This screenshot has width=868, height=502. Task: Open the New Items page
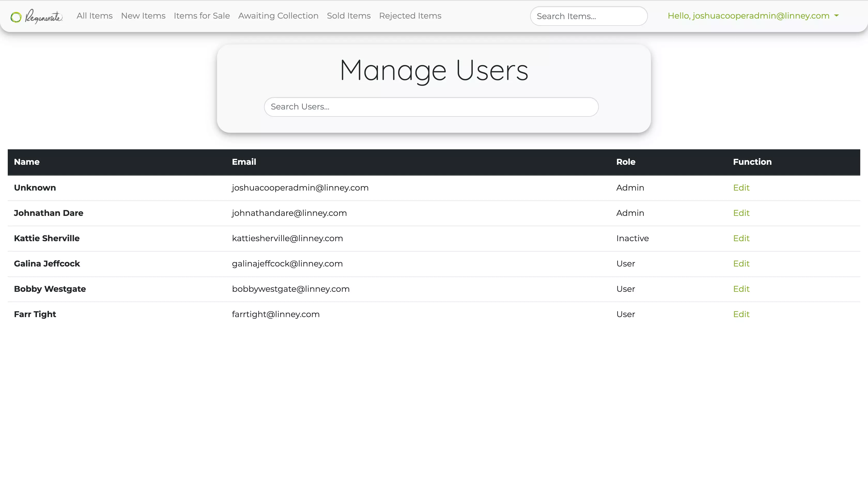(143, 16)
